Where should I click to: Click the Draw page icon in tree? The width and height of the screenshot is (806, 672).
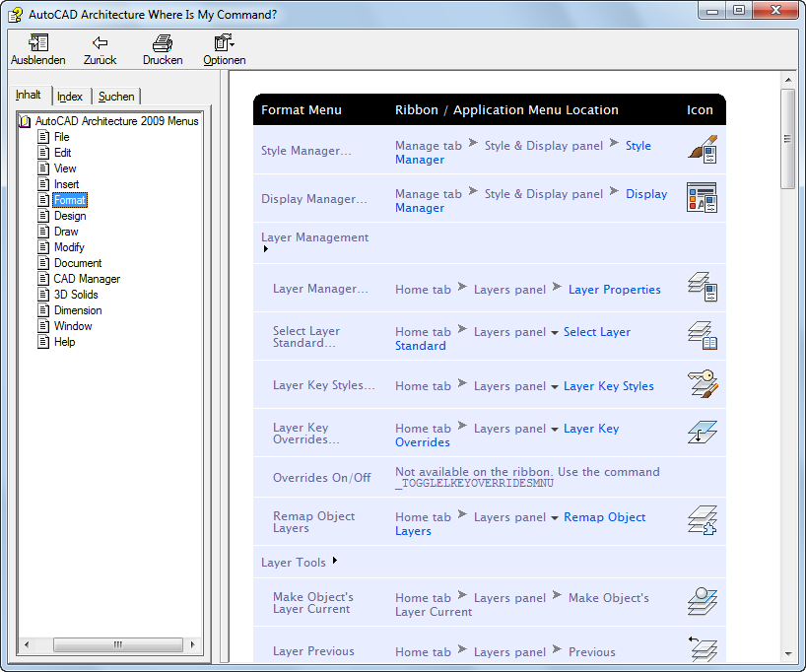pos(43,232)
